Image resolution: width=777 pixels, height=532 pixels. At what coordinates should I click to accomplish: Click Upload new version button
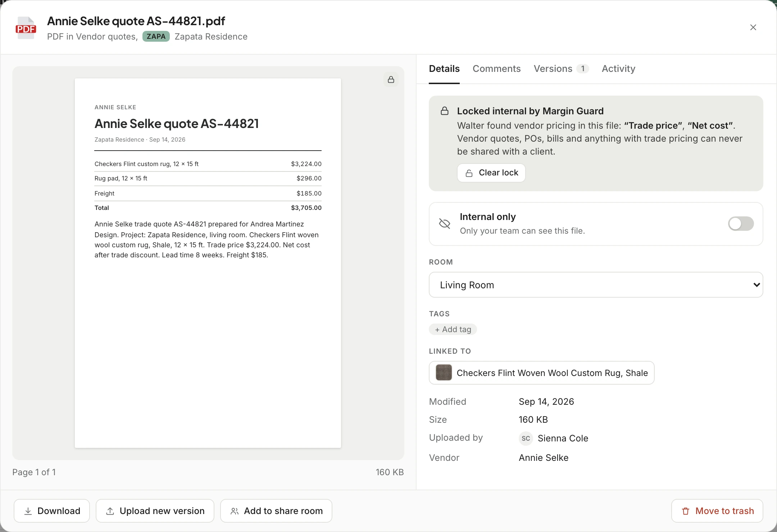155,511
